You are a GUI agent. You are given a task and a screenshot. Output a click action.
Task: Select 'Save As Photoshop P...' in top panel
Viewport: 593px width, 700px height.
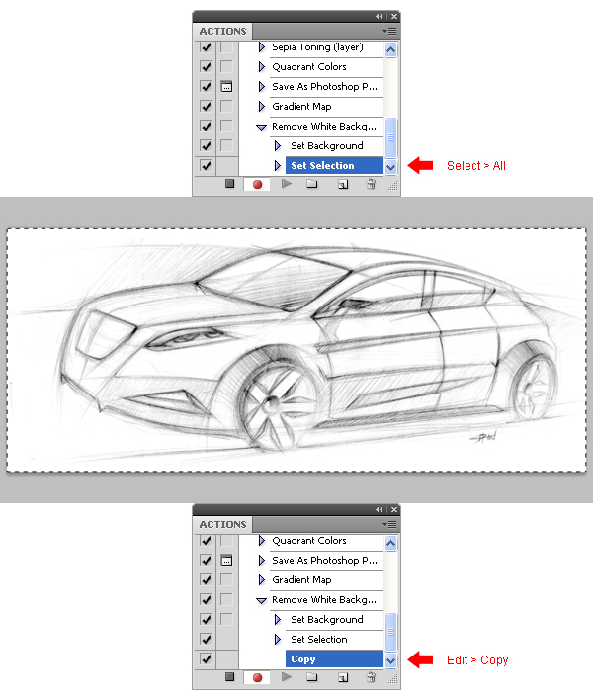(x=324, y=87)
